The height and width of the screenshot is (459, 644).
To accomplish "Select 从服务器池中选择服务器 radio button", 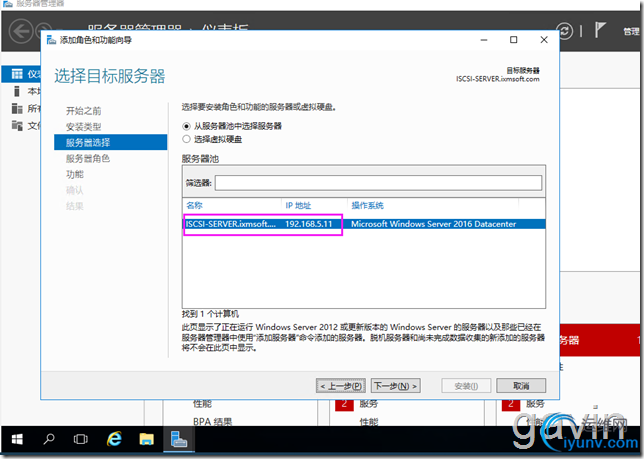I will click(x=186, y=126).
